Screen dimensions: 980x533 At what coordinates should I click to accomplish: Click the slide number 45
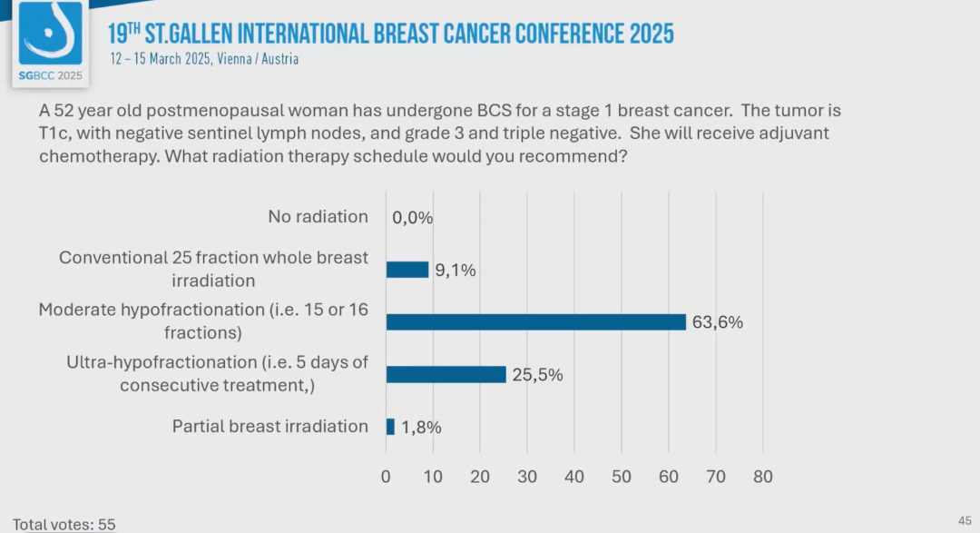click(x=965, y=519)
